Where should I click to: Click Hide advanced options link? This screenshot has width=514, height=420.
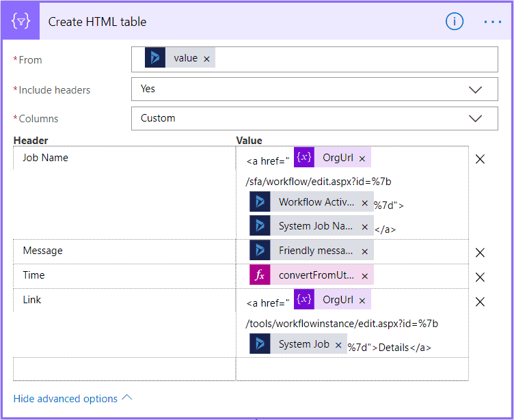[65, 399]
